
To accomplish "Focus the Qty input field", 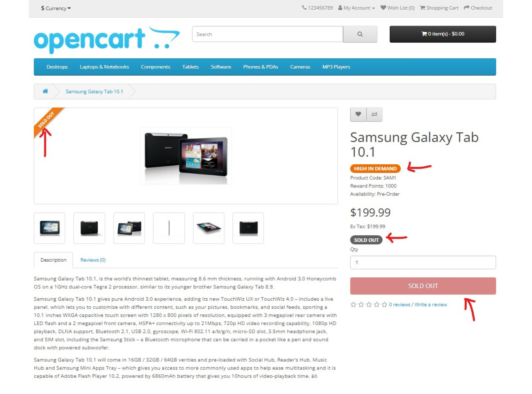I will pyautogui.click(x=423, y=262).
